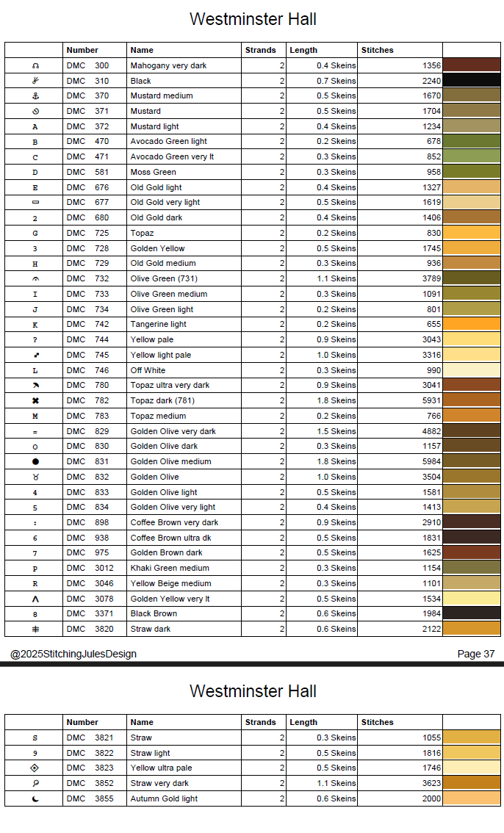Click the Tangerine light color swatch
The width and height of the screenshot is (504, 833).
click(x=471, y=325)
